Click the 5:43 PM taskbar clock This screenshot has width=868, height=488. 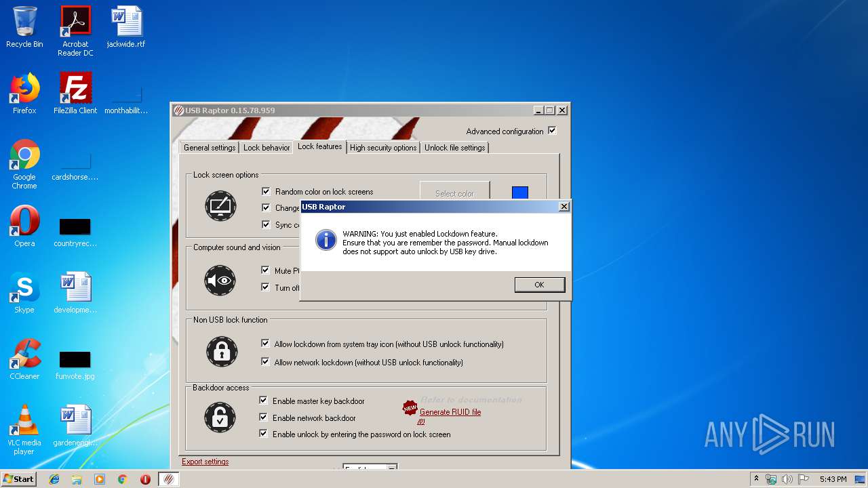[833, 479]
